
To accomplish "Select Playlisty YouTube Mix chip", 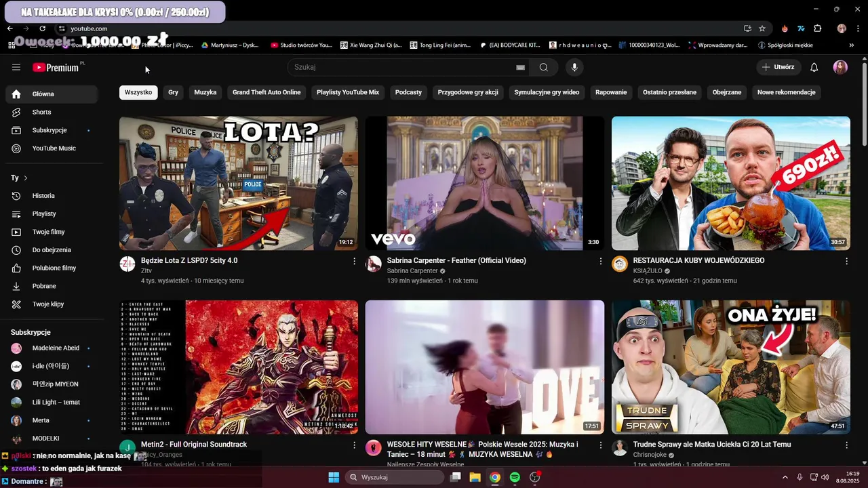I will click(x=348, y=92).
